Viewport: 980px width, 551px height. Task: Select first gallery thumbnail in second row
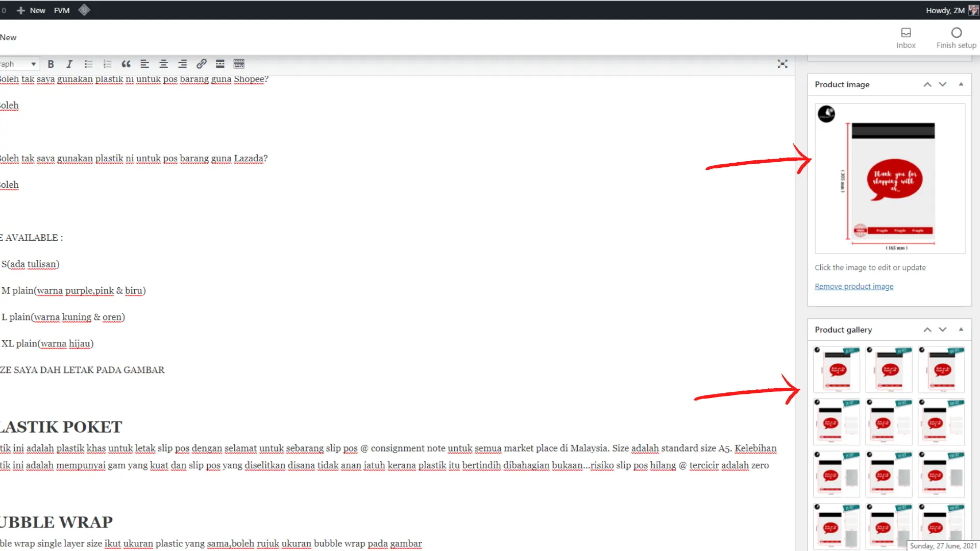click(837, 422)
